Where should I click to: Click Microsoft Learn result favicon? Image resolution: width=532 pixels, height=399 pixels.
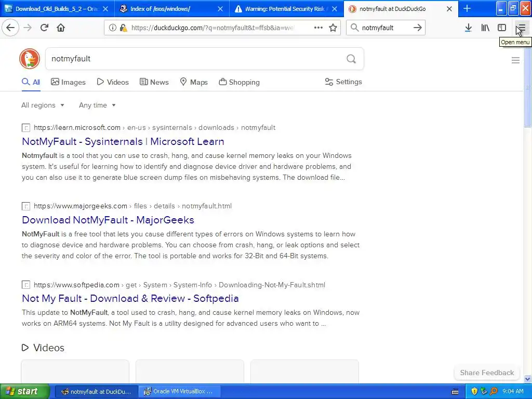[x=26, y=128]
